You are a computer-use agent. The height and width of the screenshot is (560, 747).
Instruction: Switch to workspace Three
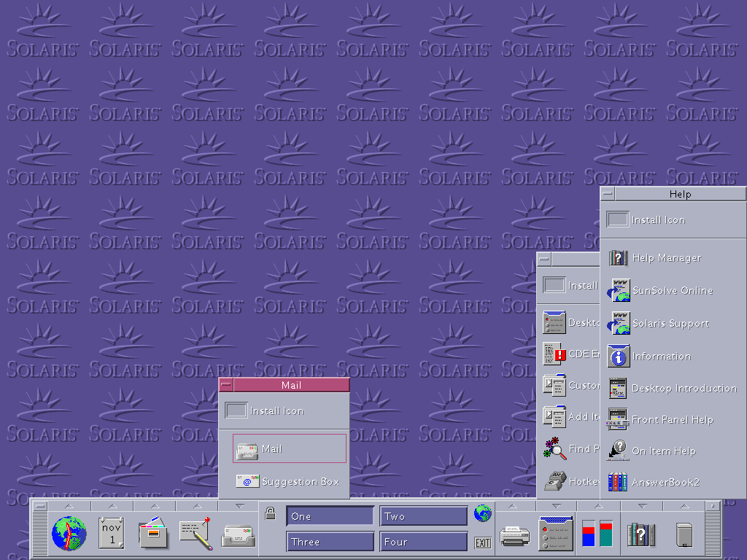(330, 542)
